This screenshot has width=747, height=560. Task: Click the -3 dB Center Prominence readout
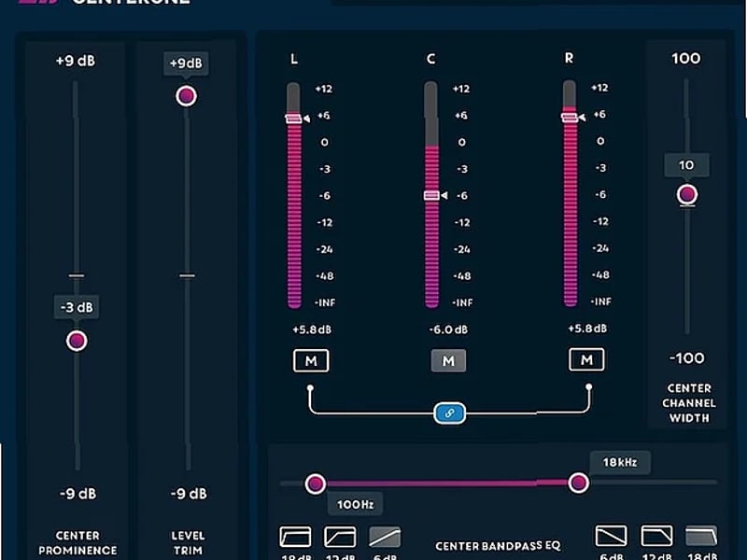(76, 307)
